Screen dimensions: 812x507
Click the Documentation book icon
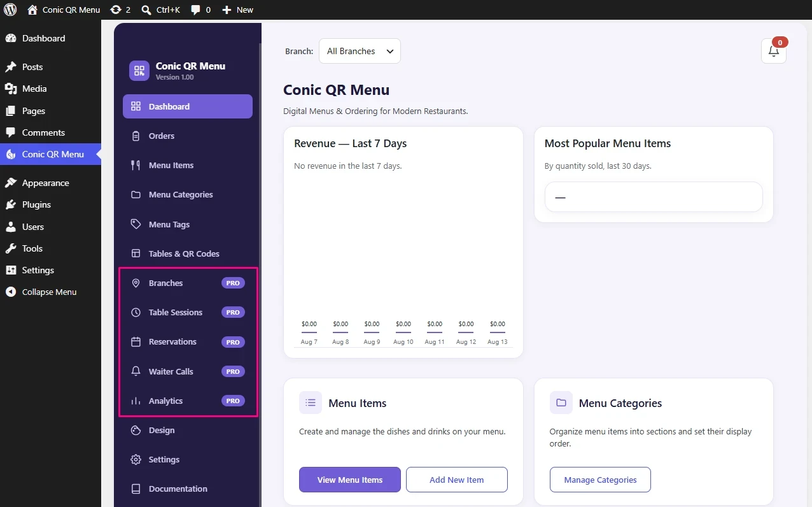pos(136,489)
